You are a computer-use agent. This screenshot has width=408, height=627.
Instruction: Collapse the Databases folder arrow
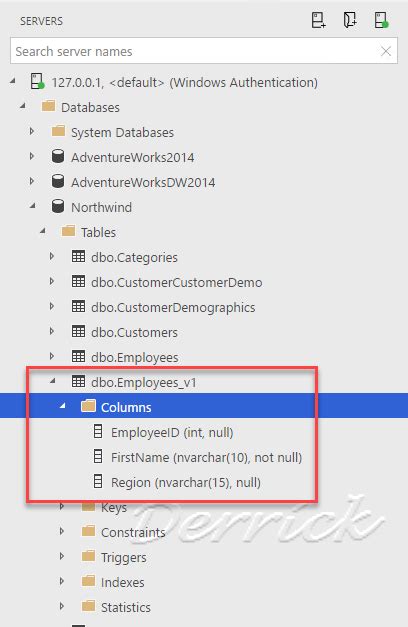[x=23, y=106]
